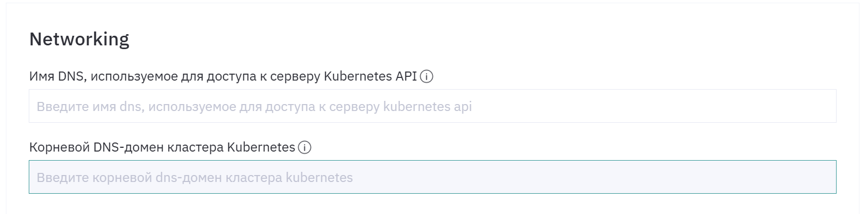
Task: Activate the highlighted teal-bordered input
Action: point(432,177)
